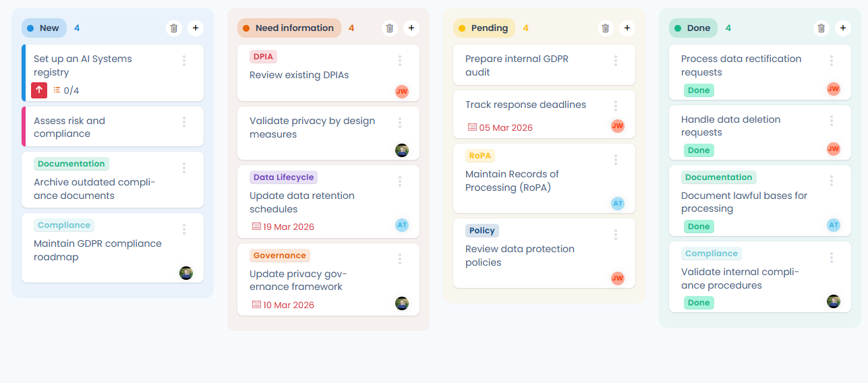Image resolution: width=868 pixels, height=383 pixels.
Task: Click the red high-priority arrow icon
Action: (39, 90)
